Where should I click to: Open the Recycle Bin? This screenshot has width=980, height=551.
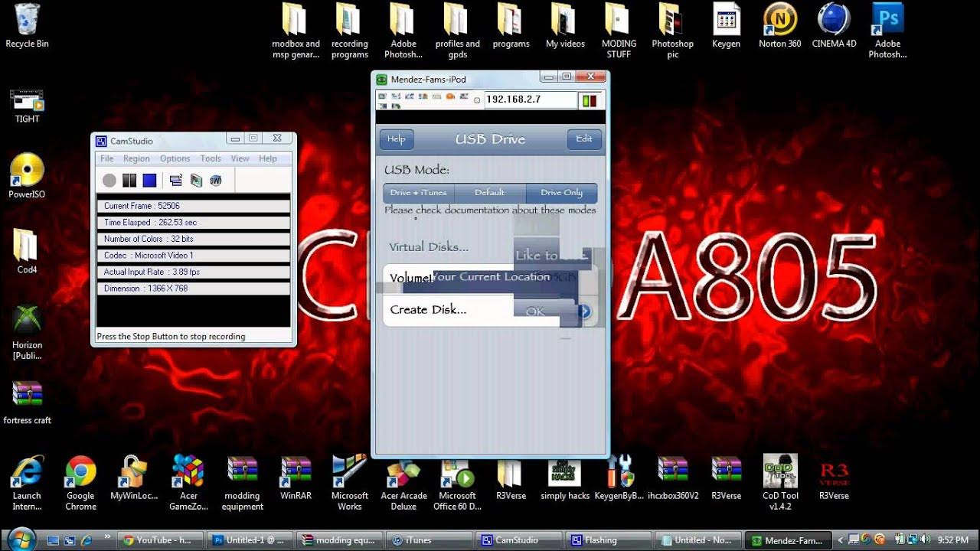coord(27,26)
